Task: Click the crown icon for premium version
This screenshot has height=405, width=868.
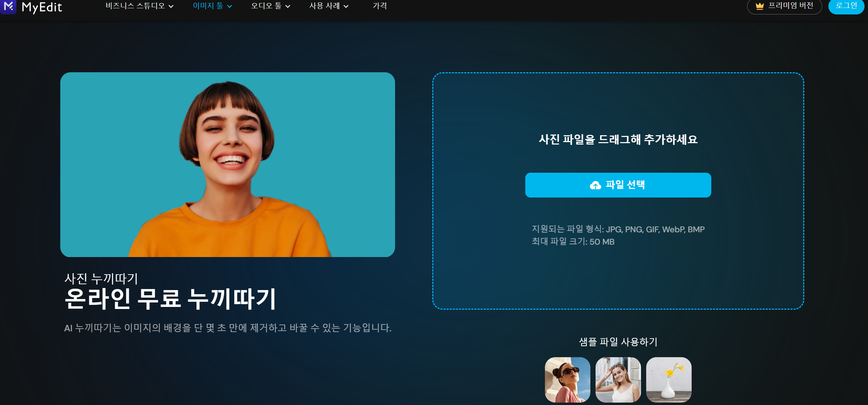Action: pos(759,6)
